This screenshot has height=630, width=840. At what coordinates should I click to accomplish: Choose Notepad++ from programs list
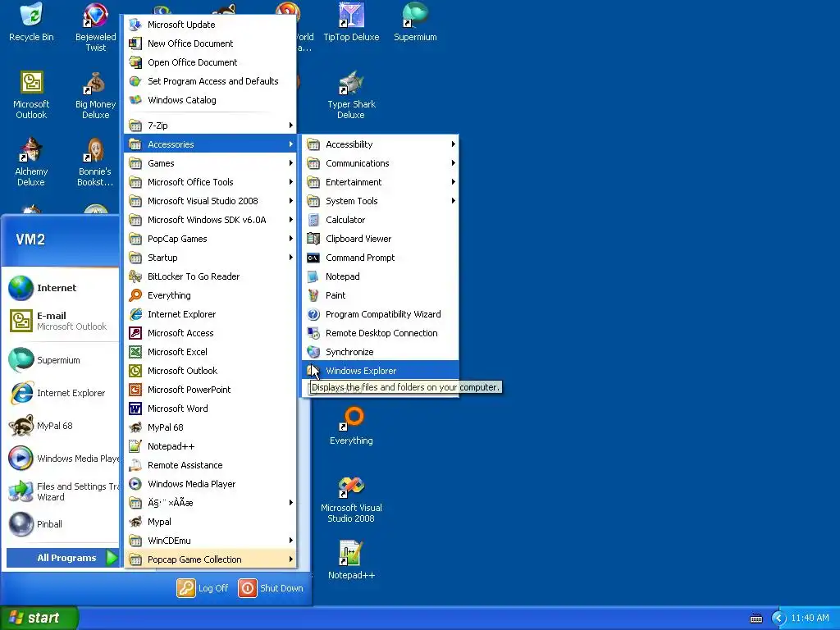(x=210, y=446)
